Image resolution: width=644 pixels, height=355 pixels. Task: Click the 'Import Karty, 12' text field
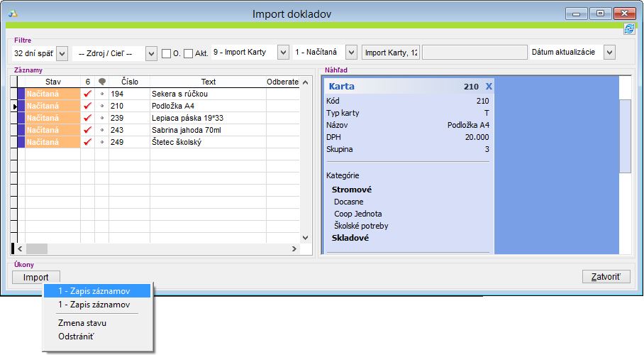pos(390,53)
